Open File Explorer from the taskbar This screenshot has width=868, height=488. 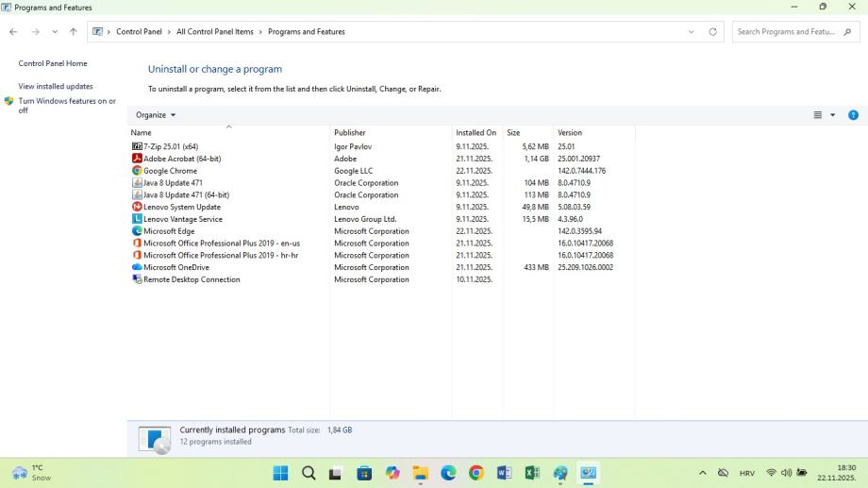click(x=420, y=473)
